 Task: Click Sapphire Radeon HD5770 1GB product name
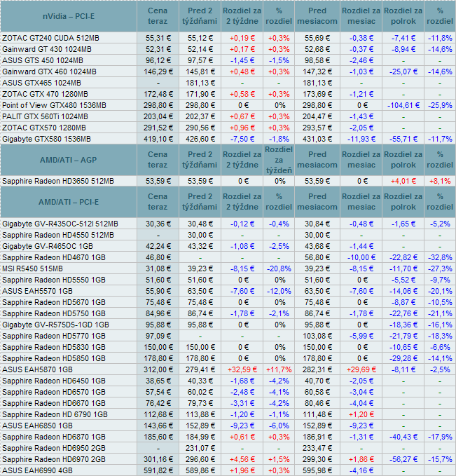[x=54, y=336]
